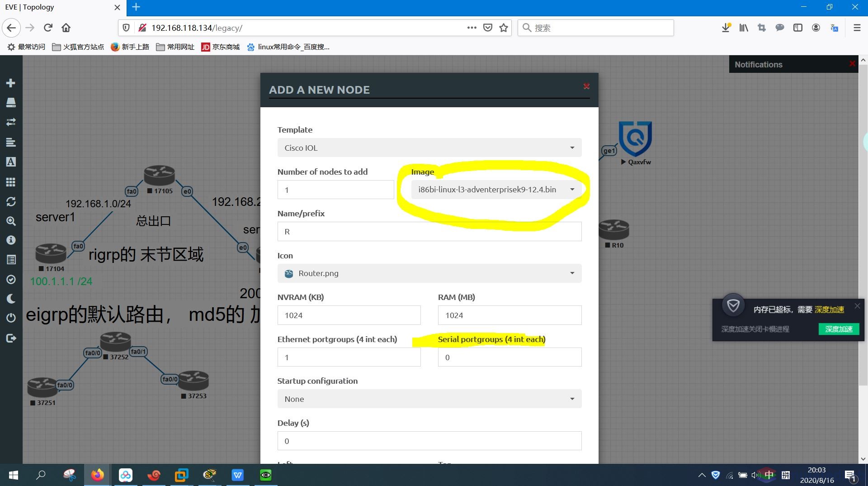This screenshot has height=486, width=868.
Task: Click the browser Back arrow button
Action: [x=11, y=28]
